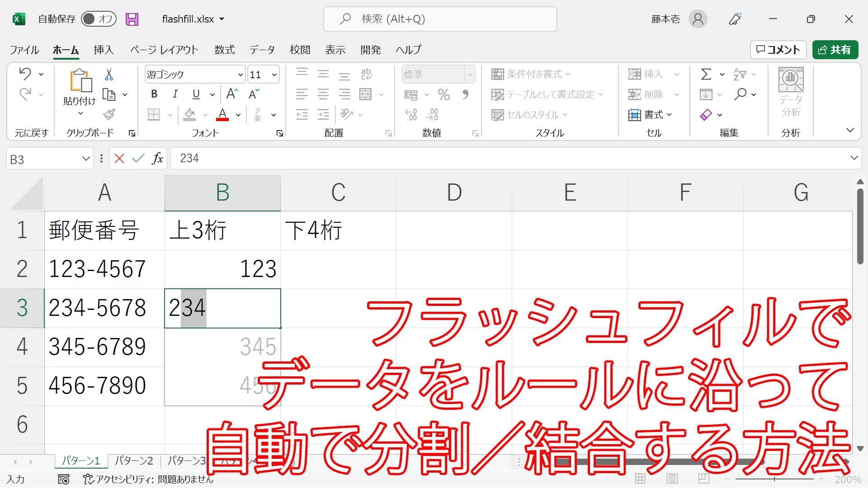Viewport: 868px width, 488px height.
Task: Click the increase decimal icon
Action: tap(410, 114)
